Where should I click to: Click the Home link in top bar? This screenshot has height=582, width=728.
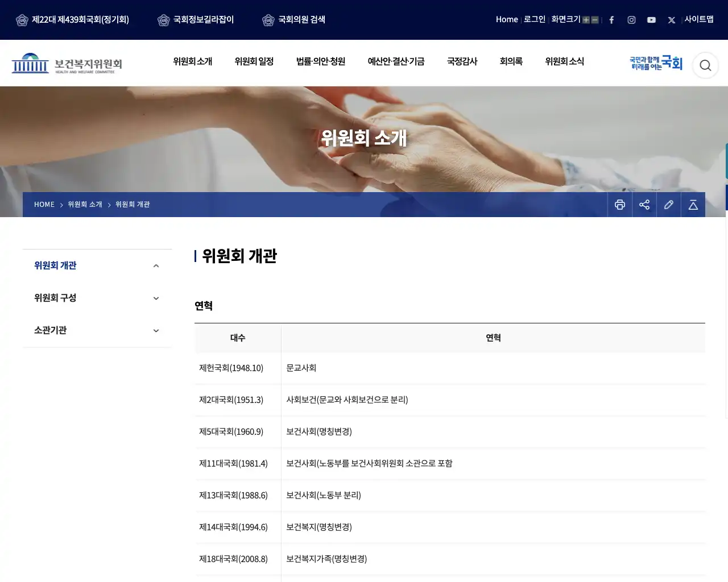(507, 19)
